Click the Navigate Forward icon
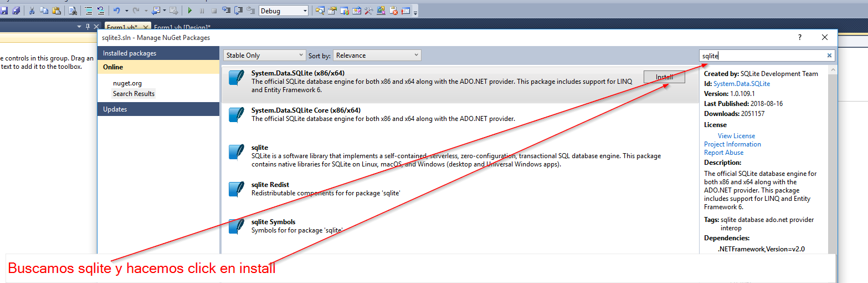The width and height of the screenshot is (868, 283). click(173, 11)
